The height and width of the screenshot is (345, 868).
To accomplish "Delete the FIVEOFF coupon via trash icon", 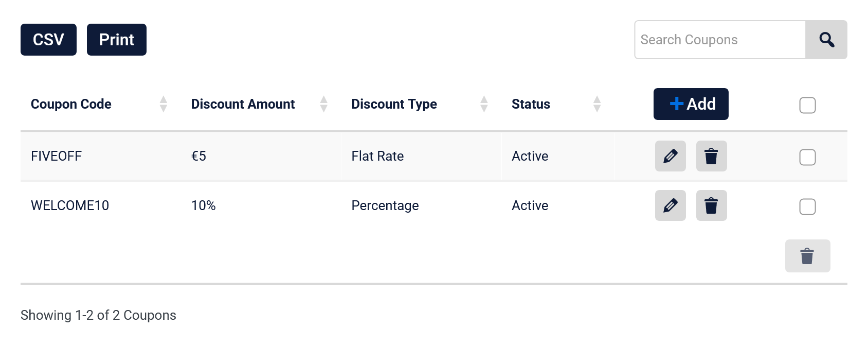I will point(711,156).
